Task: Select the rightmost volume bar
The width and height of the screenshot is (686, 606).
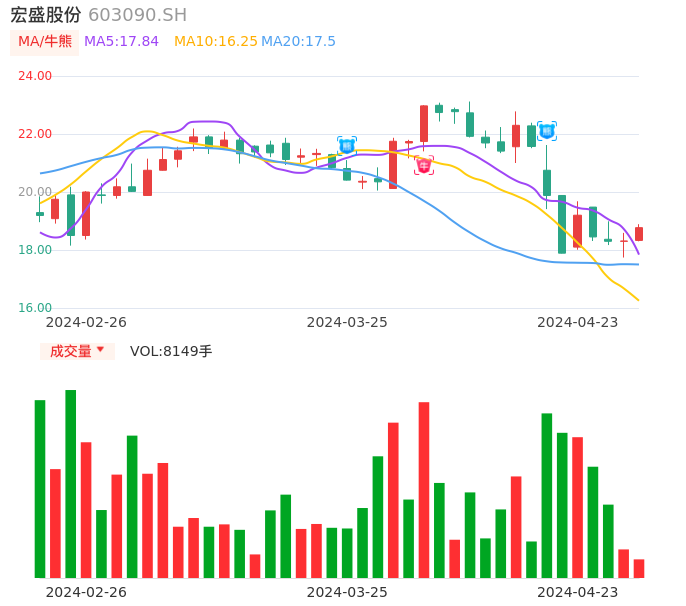Action: [639, 568]
